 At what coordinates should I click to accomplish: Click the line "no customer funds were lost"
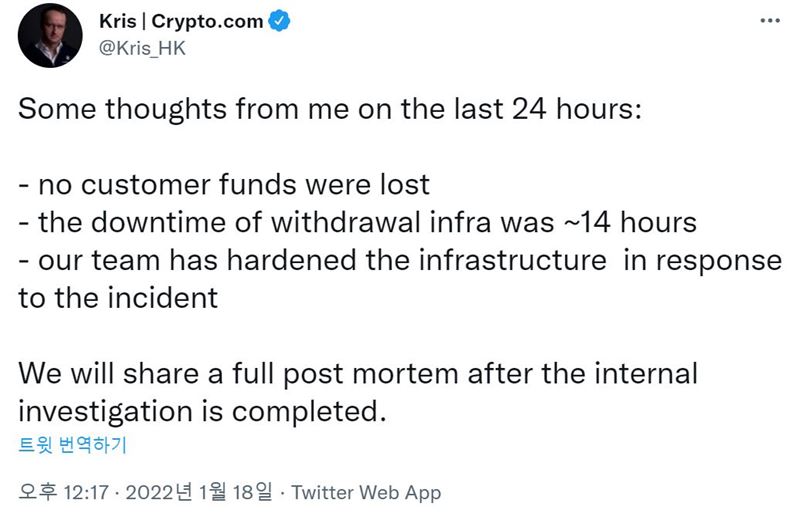point(234,184)
